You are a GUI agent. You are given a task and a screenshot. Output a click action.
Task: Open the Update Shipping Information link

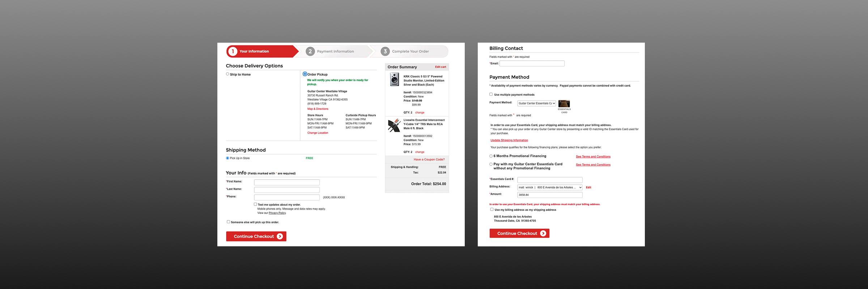pyautogui.click(x=509, y=140)
